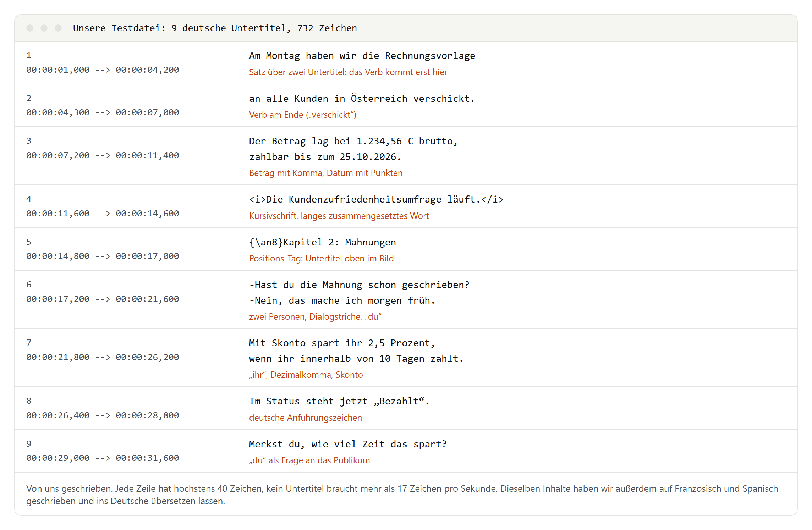The image size is (812, 530).
Task: Select 'Im Status steht jetzt „Bezahlt“.'
Action: coord(339,401)
